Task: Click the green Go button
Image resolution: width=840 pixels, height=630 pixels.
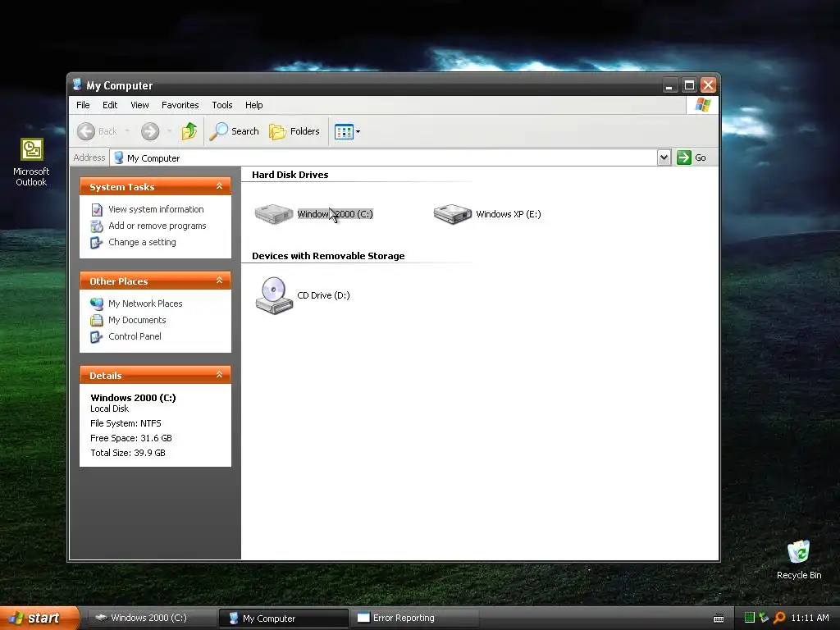Action: point(692,157)
